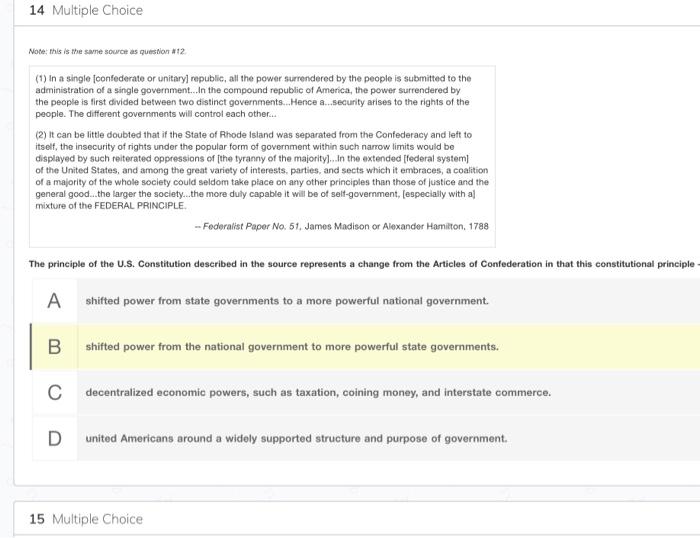The width and height of the screenshot is (700, 538).
Task: Click passage paragraph (2) about Rhode Island
Action: 262,170
